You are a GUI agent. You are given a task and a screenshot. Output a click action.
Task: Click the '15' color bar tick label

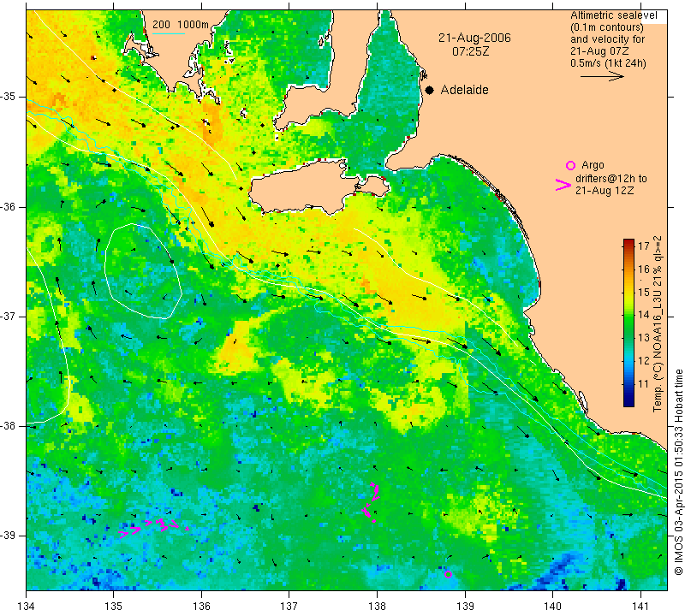[644, 292]
